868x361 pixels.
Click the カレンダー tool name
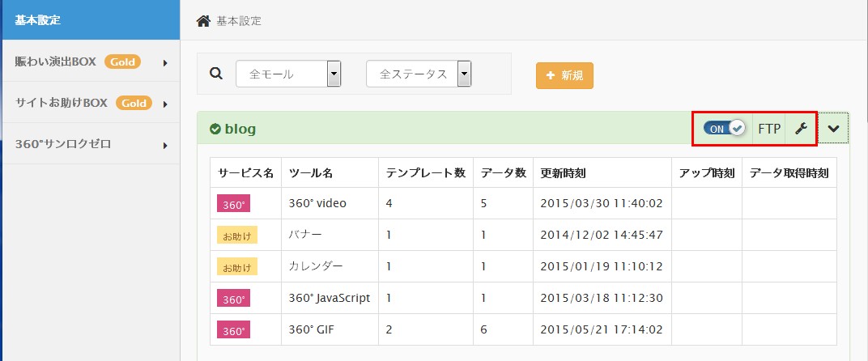[316, 266]
